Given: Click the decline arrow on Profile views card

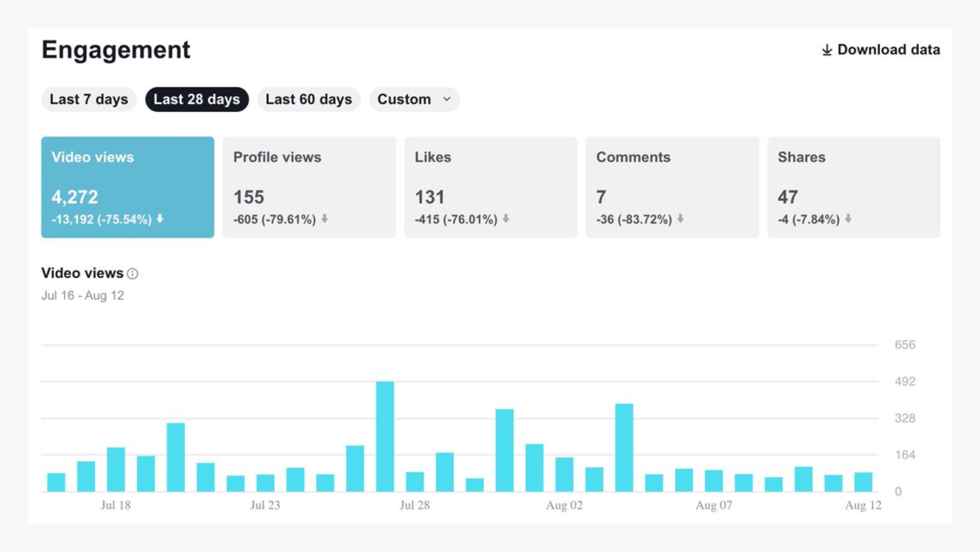Looking at the screenshot, I should [x=324, y=219].
